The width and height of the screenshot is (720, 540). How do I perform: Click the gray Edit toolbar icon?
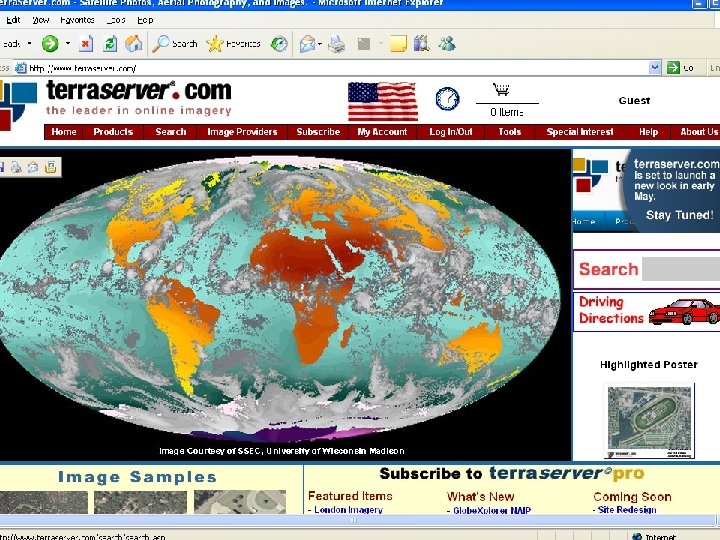364,44
